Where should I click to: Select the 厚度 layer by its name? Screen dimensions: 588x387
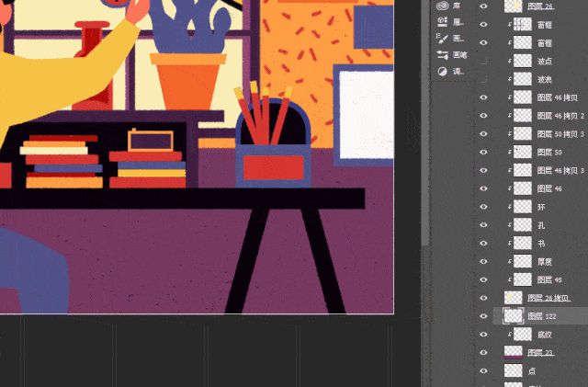tap(546, 262)
